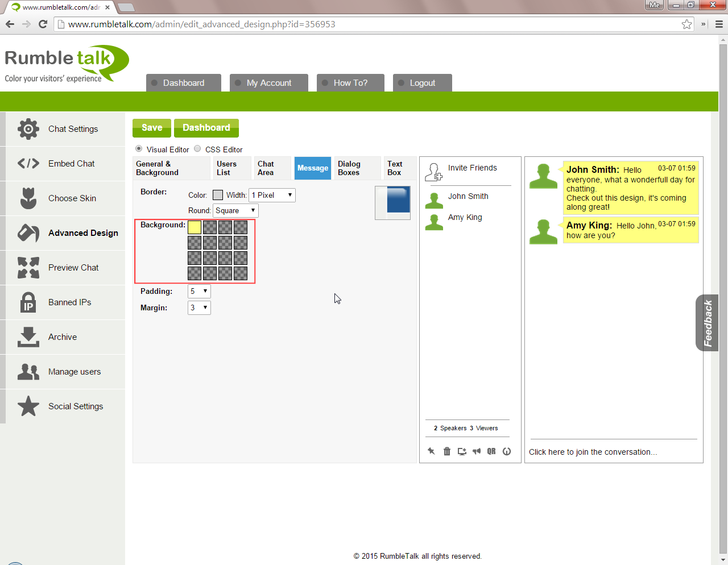
Task: Click the Manage users people icon
Action: [28, 372]
